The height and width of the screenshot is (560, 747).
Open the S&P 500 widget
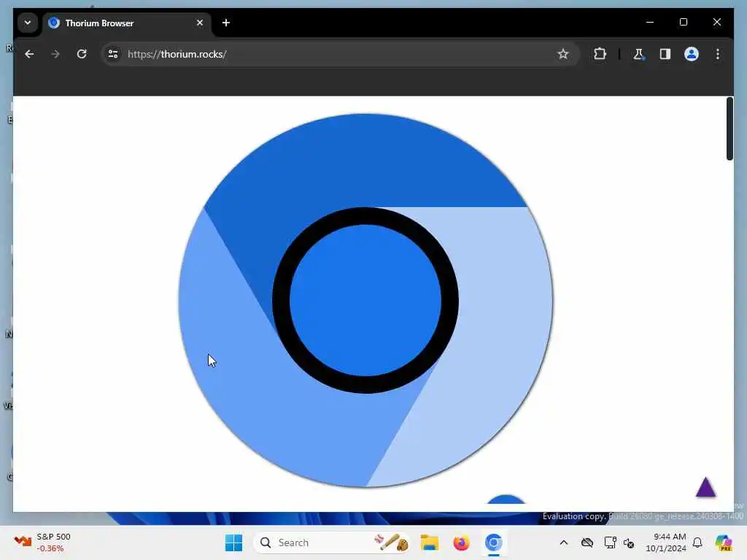(43, 542)
